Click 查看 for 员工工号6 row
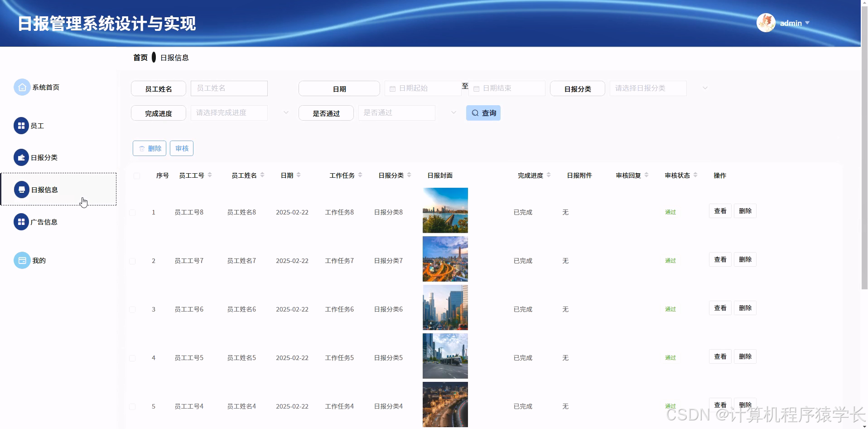Image resolution: width=868 pixels, height=429 pixels. click(x=720, y=308)
